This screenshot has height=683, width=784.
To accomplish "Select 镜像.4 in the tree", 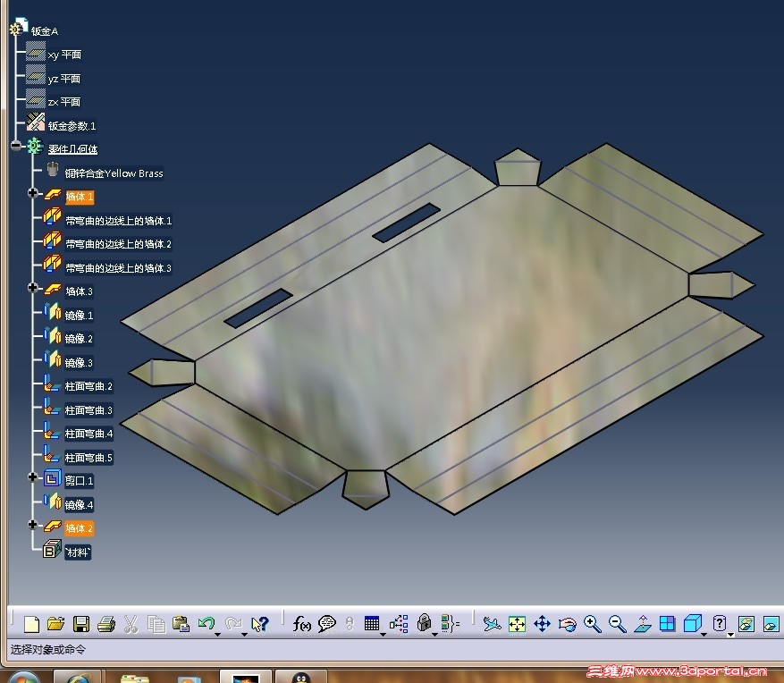I will pyautogui.click(x=79, y=504).
